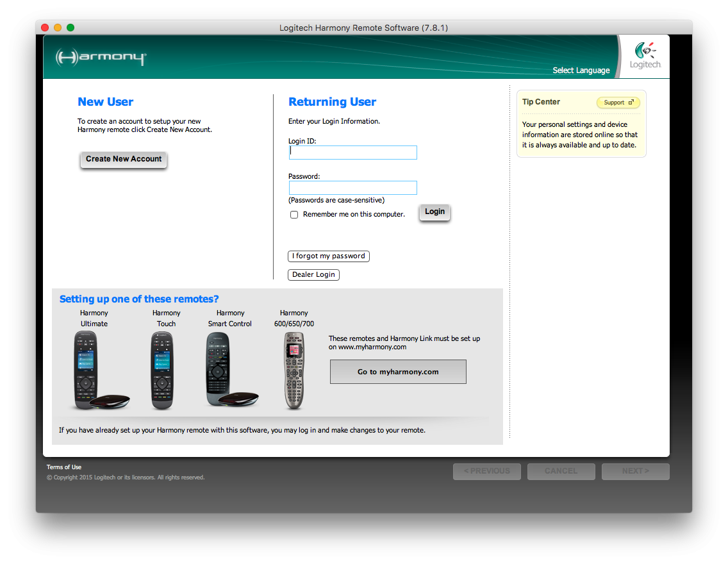Click Tip Center title
Viewport: 728px width, 564px height.
pyautogui.click(x=541, y=102)
